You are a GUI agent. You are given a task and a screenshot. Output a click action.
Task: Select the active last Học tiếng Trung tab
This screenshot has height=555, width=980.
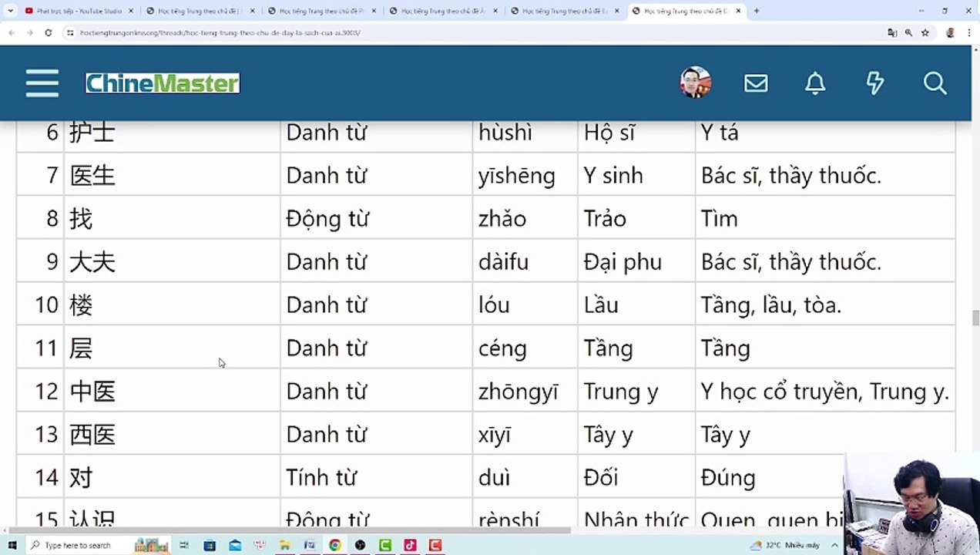pos(687,11)
